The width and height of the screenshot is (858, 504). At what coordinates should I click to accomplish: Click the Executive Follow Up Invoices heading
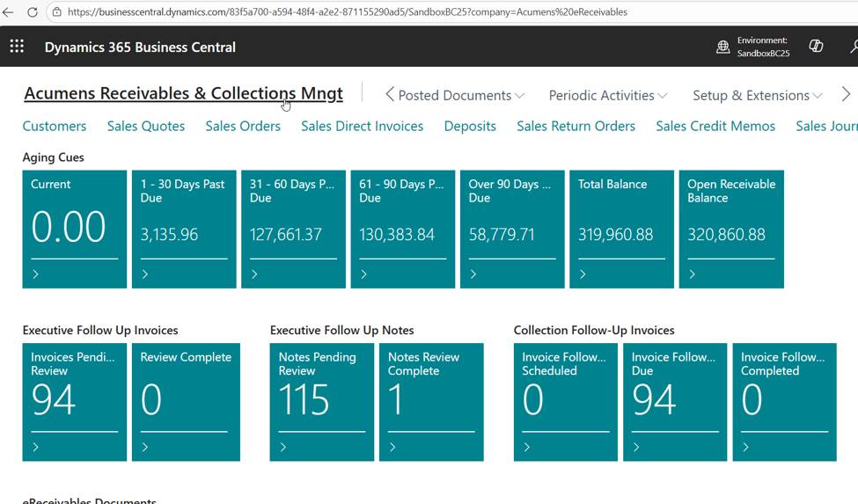click(x=100, y=330)
